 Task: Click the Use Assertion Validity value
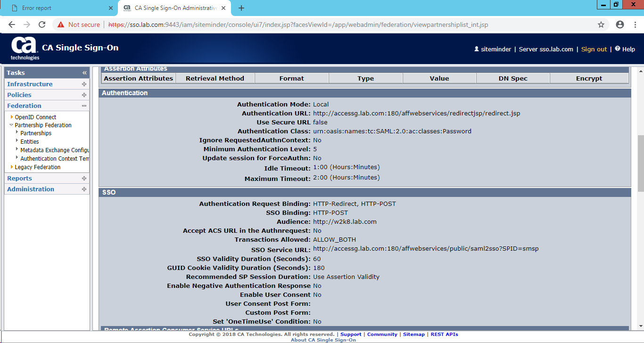[346, 277]
